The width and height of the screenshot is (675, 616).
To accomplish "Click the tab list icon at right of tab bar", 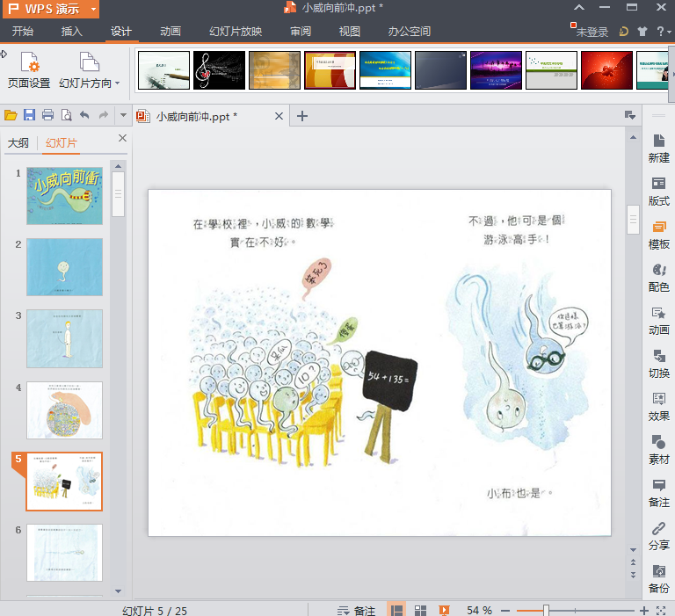I will 630,115.
